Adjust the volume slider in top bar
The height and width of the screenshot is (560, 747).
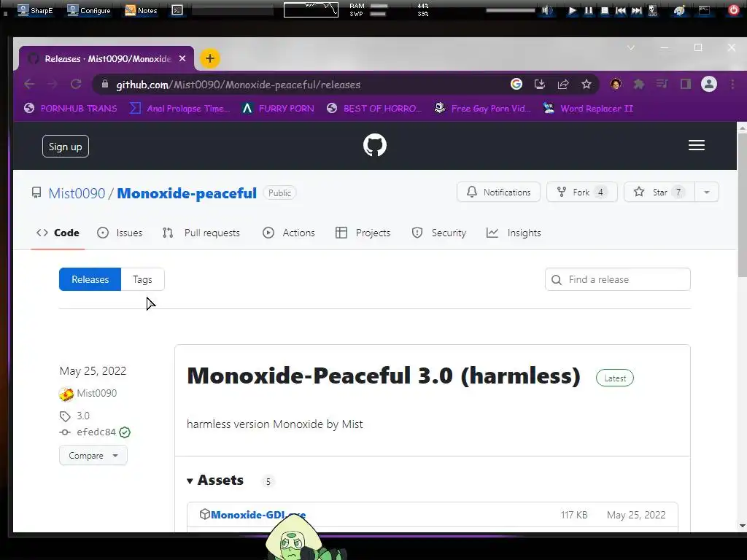point(510,10)
